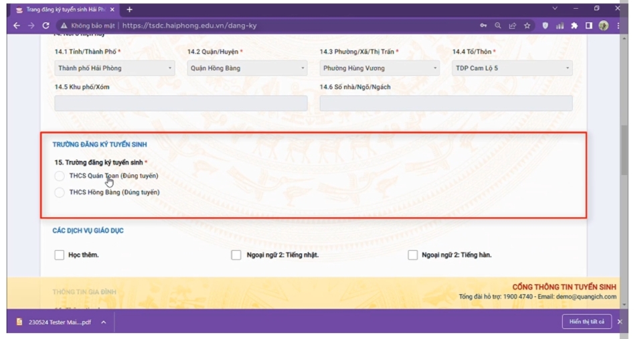
Task: Switch to the Trang đăng ký tuyển sinh tab
Action: 64,9
